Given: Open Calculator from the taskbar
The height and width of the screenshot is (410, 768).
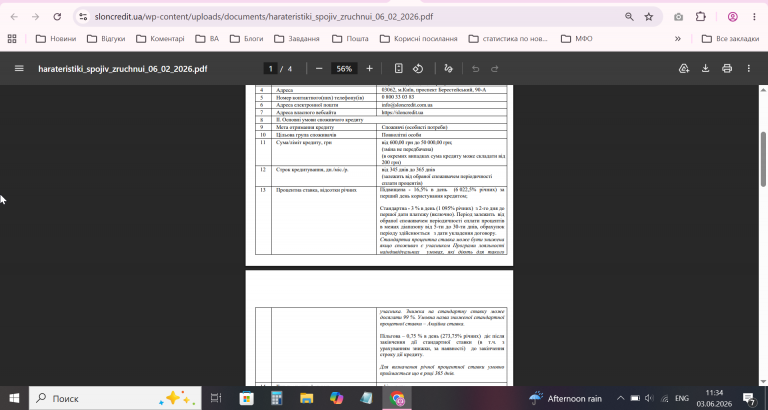Looking at the screenshot, I should (277, 398).
